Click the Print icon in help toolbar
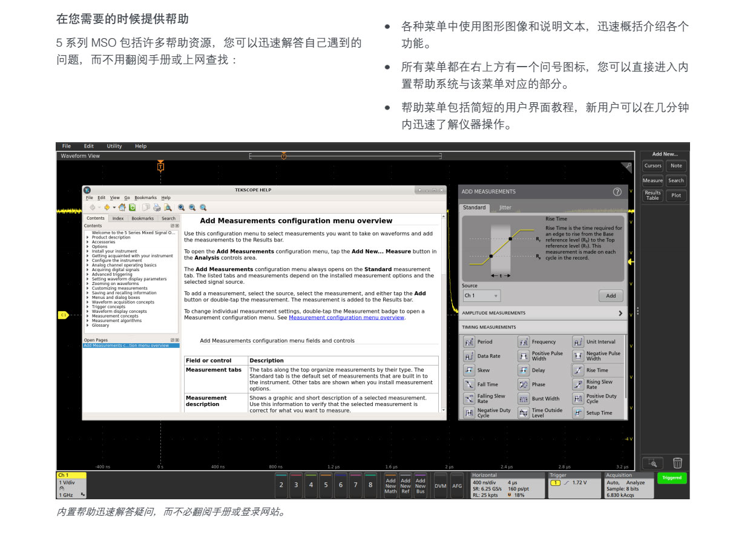The height and width of the screenshot is (538, 756). [x=156, y=207]
